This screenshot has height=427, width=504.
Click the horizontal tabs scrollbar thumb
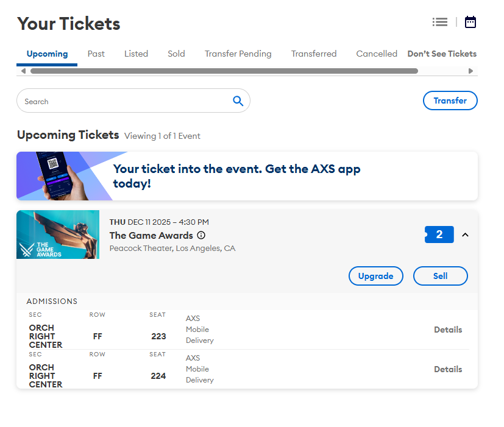pyautogui.click(x=224, y=71)
